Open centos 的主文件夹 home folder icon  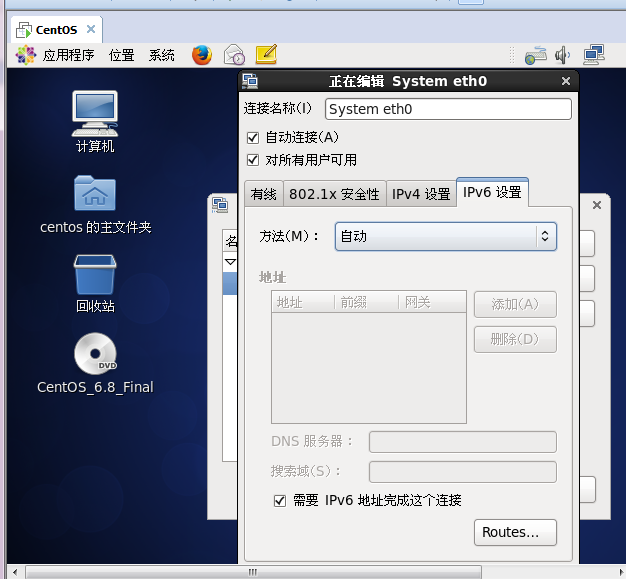[x=95, y=204]
